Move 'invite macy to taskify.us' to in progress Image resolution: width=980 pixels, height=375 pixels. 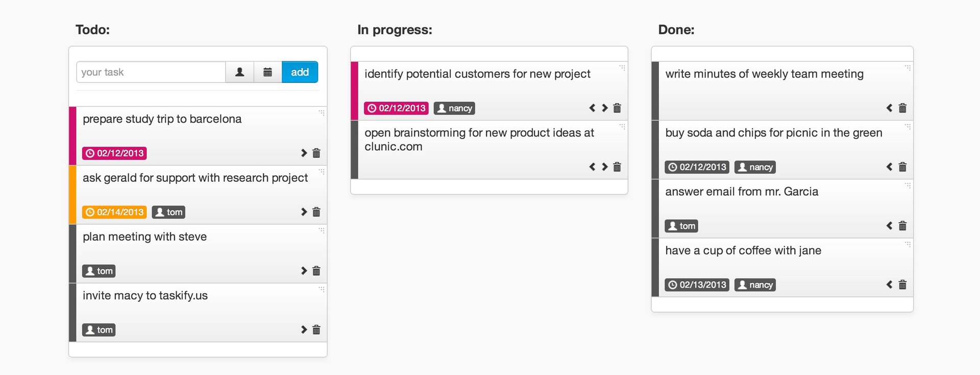(304, 330)
